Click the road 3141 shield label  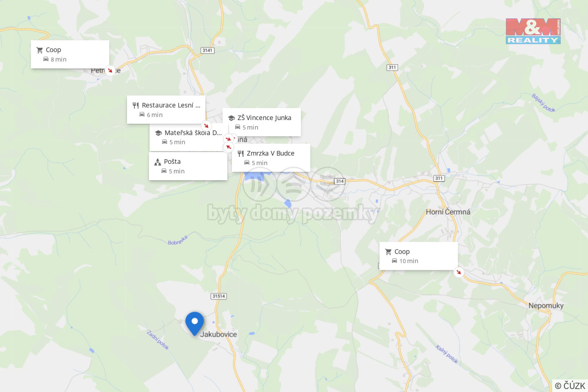(x=207, y=50)
